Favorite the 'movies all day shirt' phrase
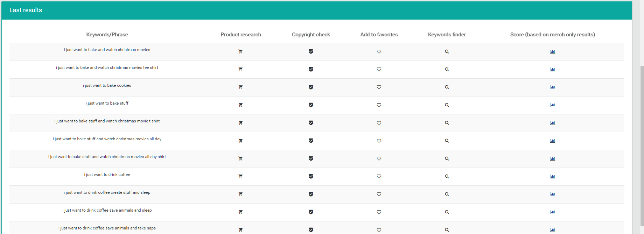 click(x=379, y=158)
